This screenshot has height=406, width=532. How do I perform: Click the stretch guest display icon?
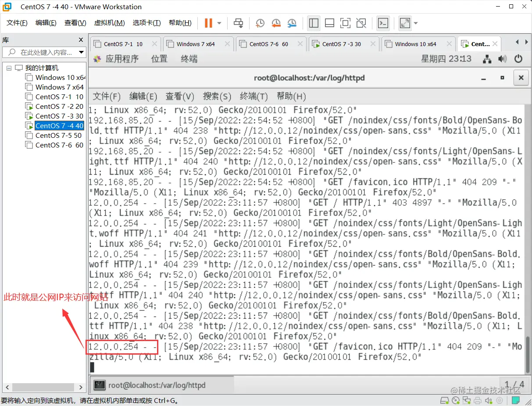[x=405, y=23]
